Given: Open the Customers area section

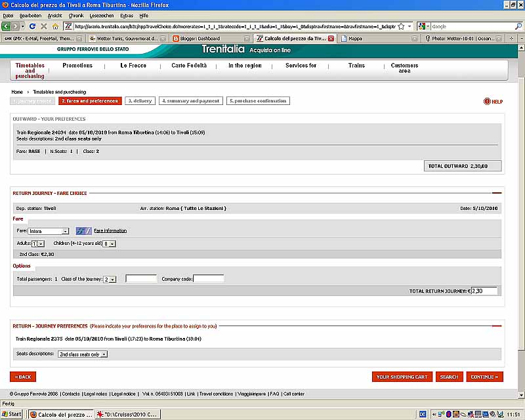Looking at the screenshot, I should tap(404, 68).
